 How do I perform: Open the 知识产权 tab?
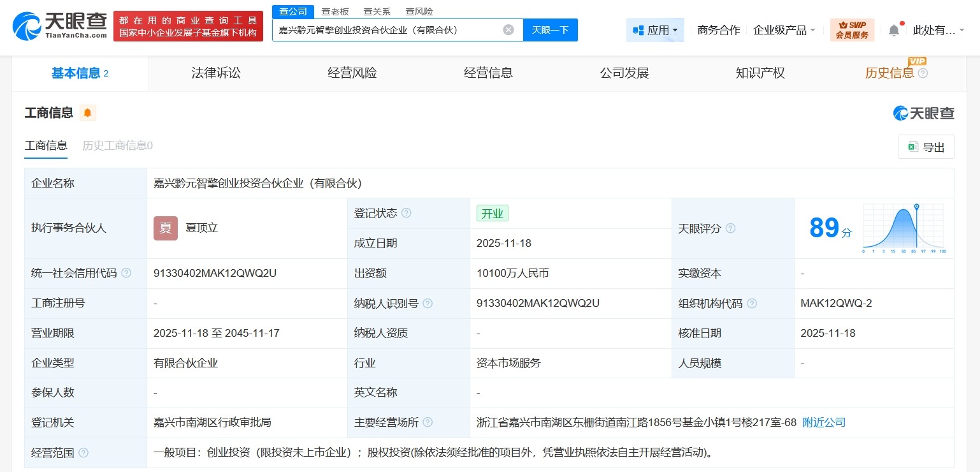click(760, 73)
